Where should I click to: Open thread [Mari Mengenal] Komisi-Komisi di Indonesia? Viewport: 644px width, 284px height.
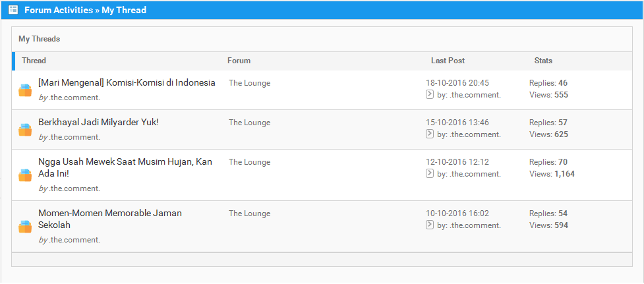[127, 83]
